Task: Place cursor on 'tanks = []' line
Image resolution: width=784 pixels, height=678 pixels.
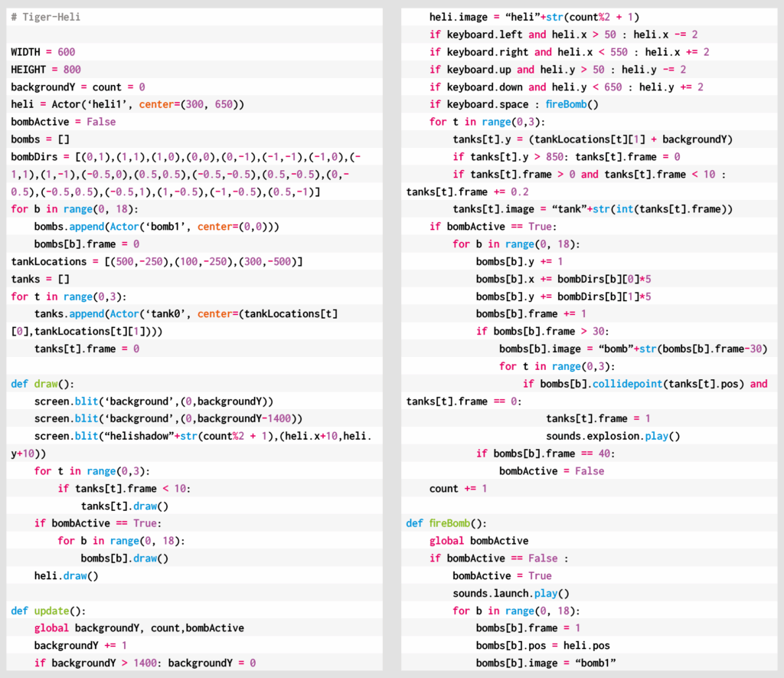Action: tap(40, 280)
